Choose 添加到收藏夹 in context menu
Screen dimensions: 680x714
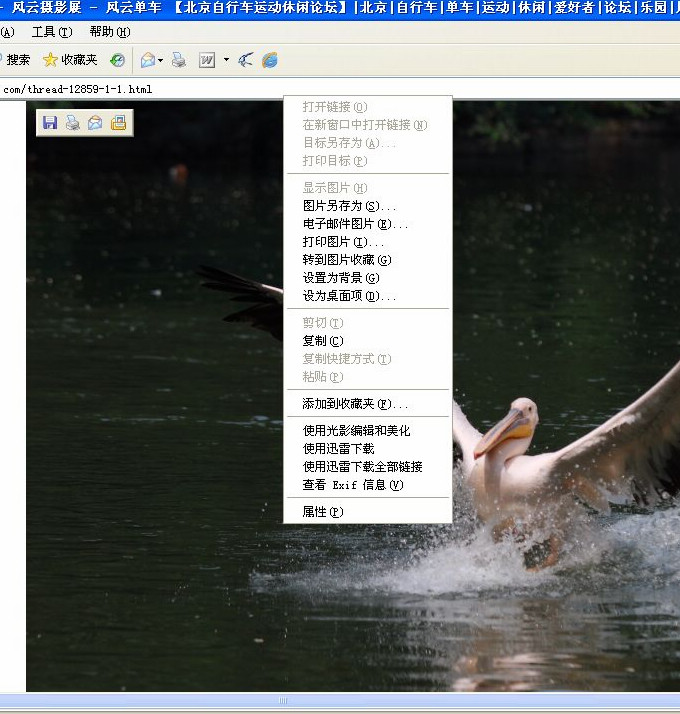pyautogui.click(x=368, y=403)
